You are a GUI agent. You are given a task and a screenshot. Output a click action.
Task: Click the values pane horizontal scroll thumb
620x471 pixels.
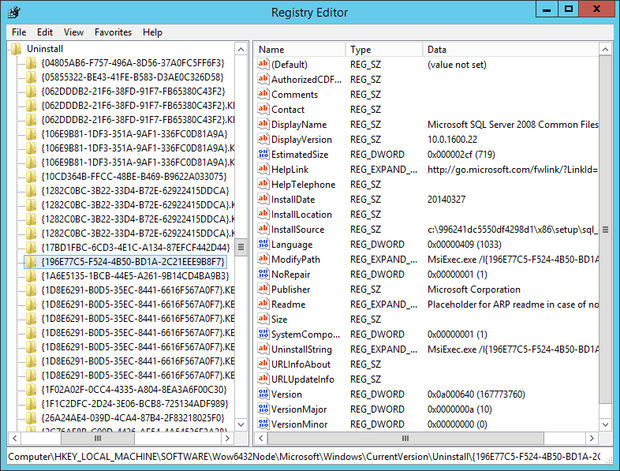click(x=406, y=438)
